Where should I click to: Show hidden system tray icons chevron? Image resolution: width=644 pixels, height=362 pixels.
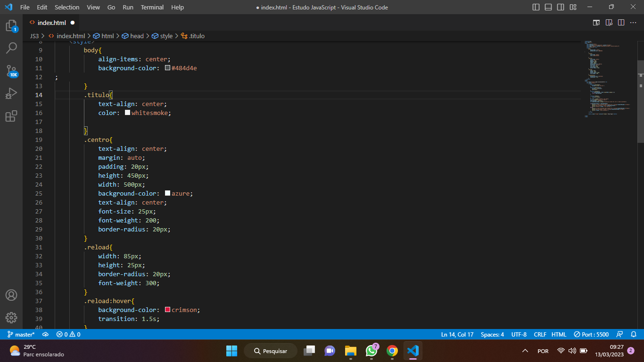click(525, 351)
